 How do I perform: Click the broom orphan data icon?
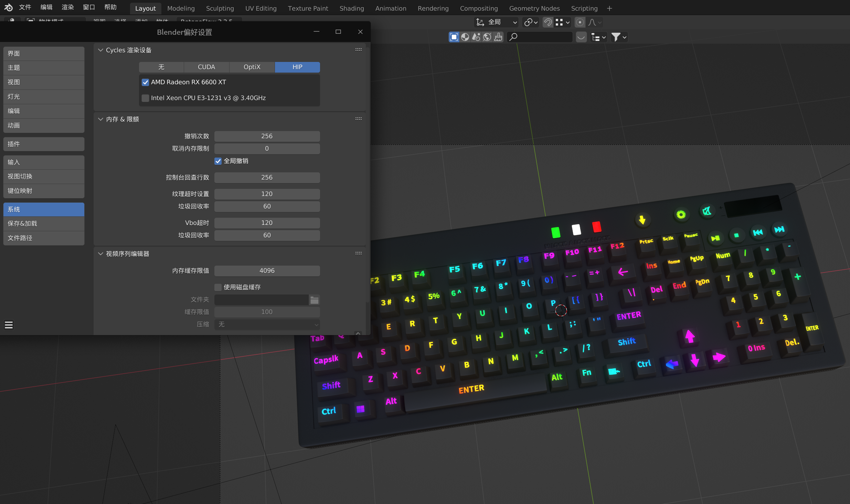point(498,37)
